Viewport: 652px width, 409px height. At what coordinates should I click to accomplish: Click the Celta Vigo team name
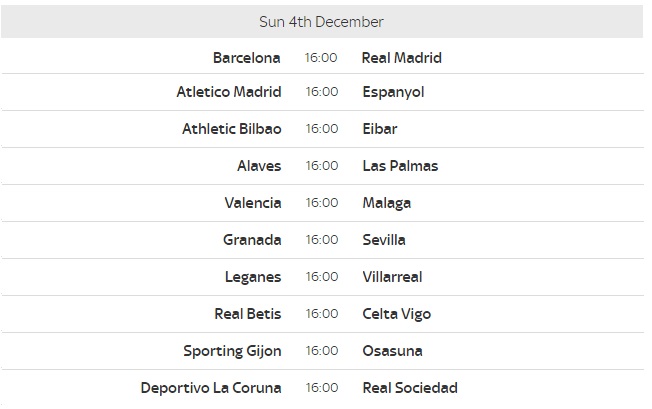pos(397,314)
